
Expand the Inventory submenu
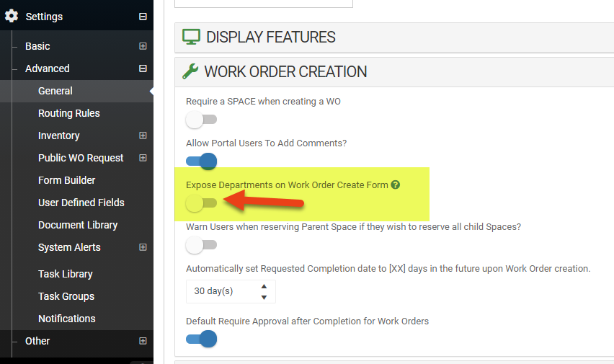(143, 136)
